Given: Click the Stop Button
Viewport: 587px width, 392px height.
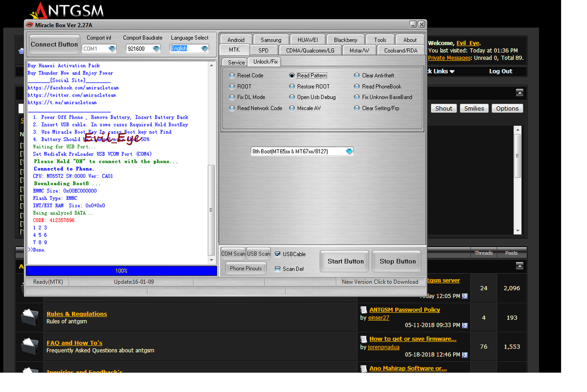Looking at the screenshot, I should click(397, 261).
